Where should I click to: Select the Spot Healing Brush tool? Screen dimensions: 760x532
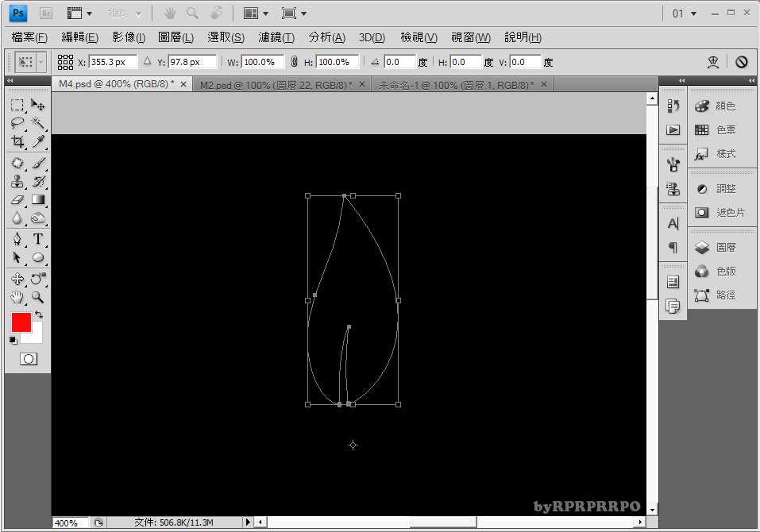click(x=17, y=164)
